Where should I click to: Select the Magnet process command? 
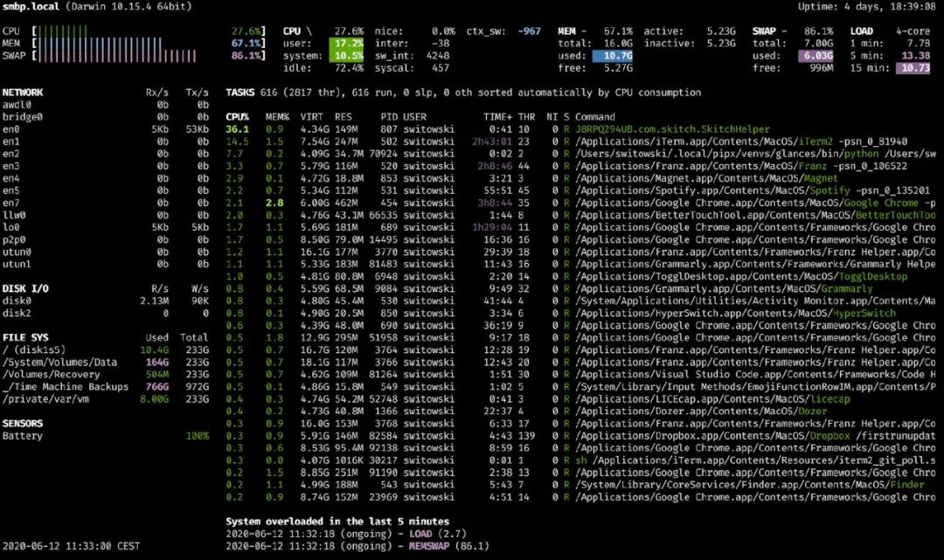(706, 178)
